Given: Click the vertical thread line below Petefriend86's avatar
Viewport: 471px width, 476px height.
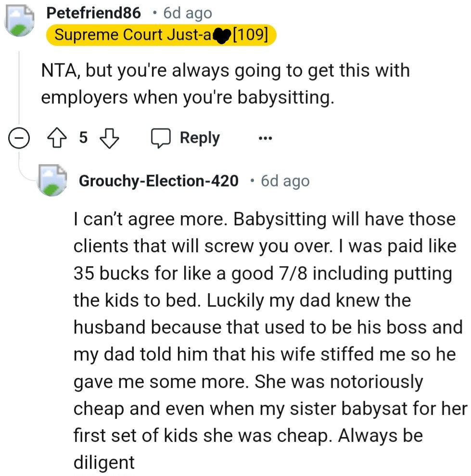Looking at the screenshot, I should pyautogui.click(x=19, y=87).
